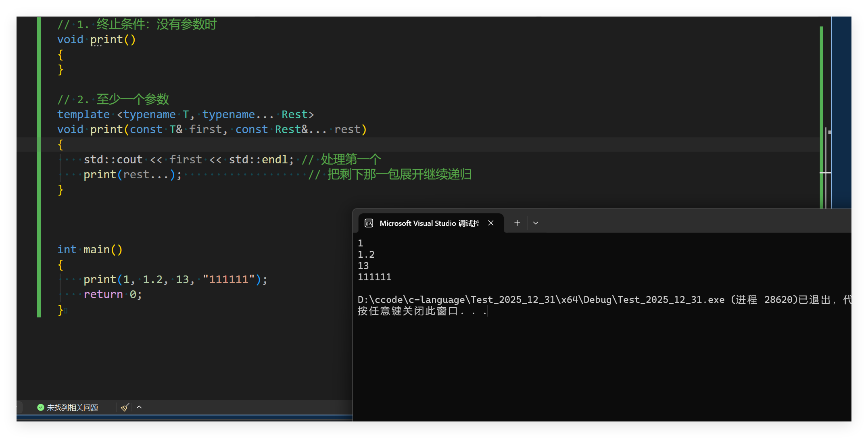This screenshot has height=438, width=868.
Task: Open a new terminal tab with plus
Action: pyautogui.click(x=517, y=223)
